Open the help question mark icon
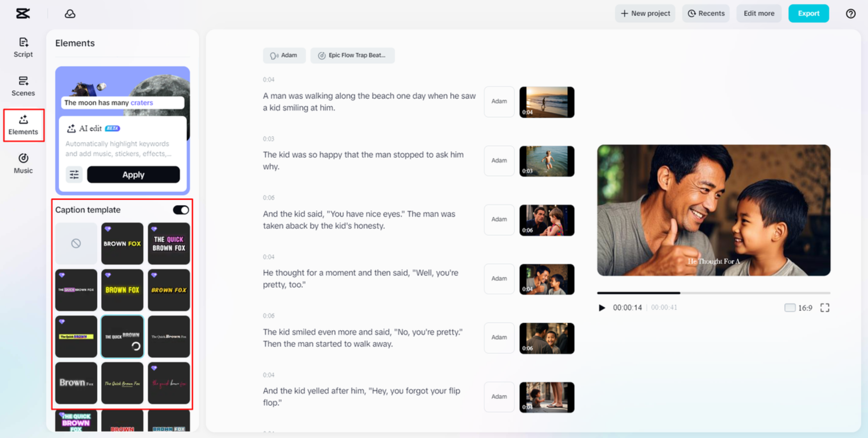868x438 pixels. point(850,14)
